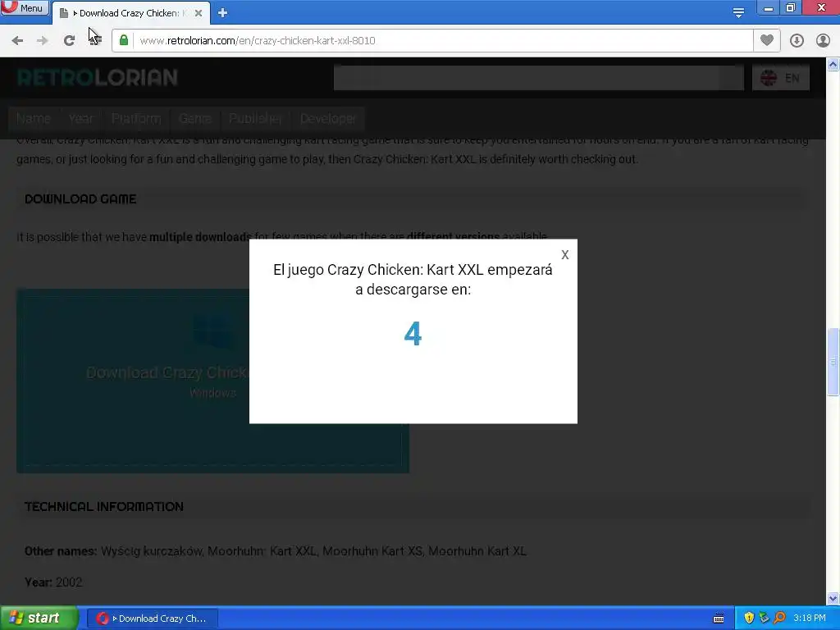Open the Name menu item
This screenshot has width=840, height=630.
pos(34,118)
